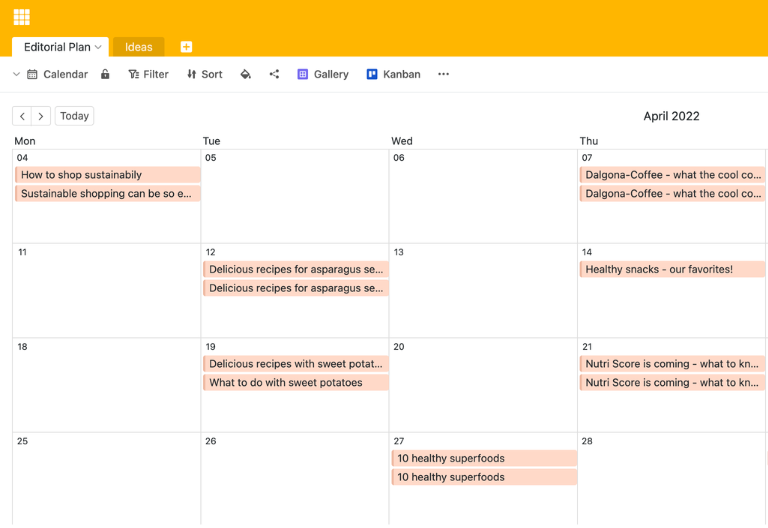Select the day cell for the 20
Screen dimensions: 768x528
tap(483, 385)
